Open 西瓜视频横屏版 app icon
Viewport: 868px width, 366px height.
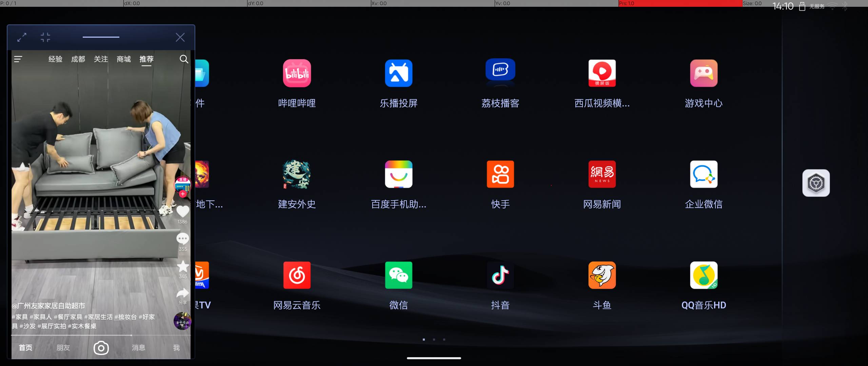coord(602,73)
